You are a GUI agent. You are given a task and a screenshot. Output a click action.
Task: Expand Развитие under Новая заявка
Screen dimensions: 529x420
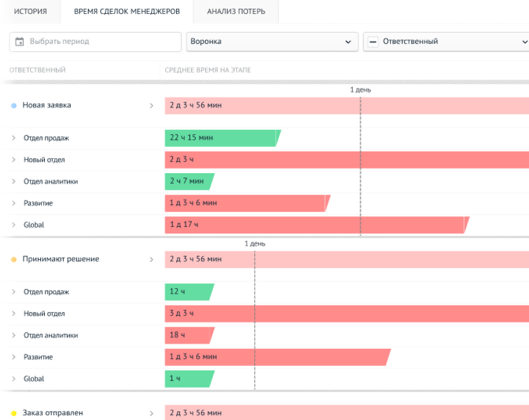[x=13, y=203]
